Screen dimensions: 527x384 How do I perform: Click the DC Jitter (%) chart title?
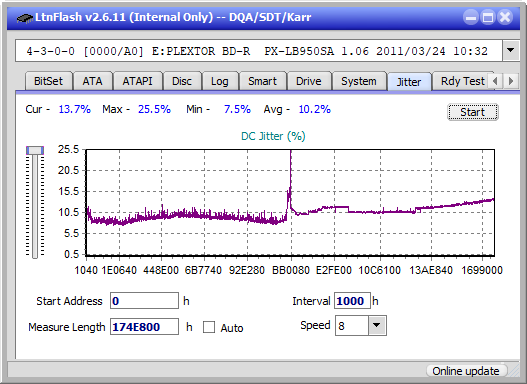(x=273, y=136)
